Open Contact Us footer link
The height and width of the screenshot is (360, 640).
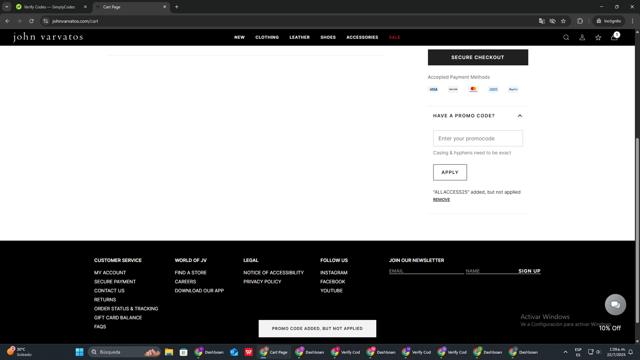click(x=109, y=291)
